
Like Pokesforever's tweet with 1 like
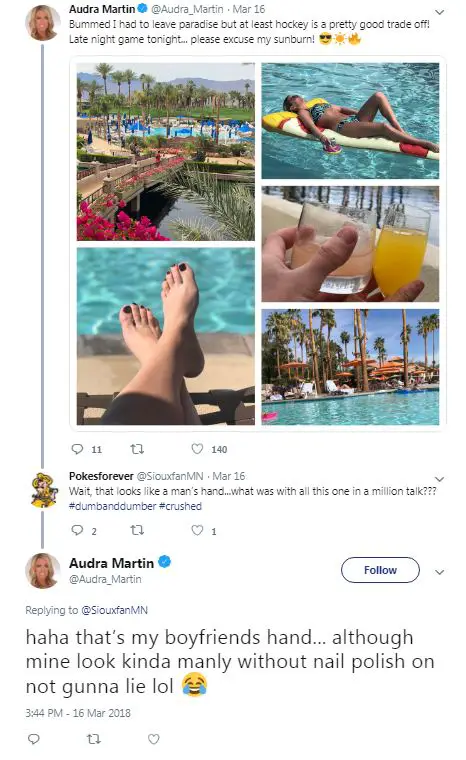click(x=197, y=530)
